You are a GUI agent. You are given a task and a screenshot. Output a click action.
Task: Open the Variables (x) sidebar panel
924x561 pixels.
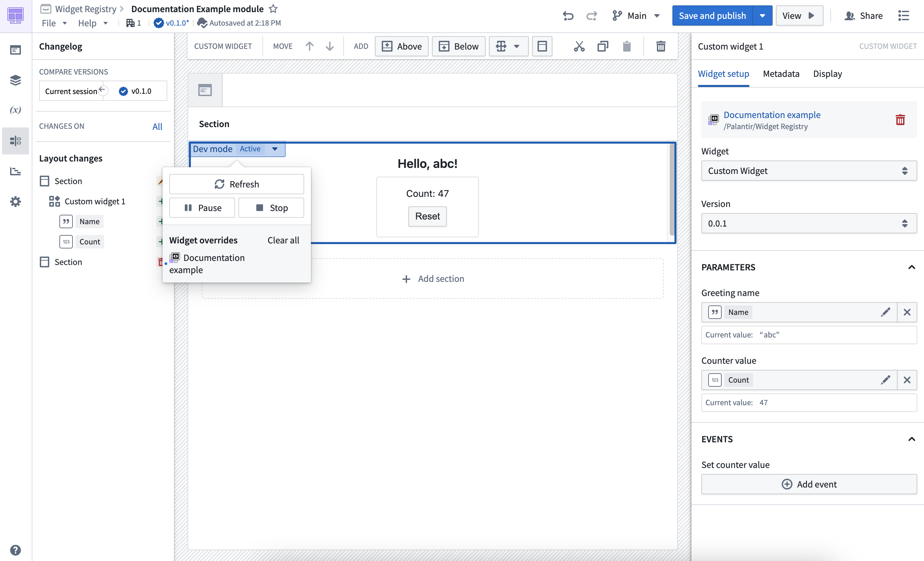(16, 110)
